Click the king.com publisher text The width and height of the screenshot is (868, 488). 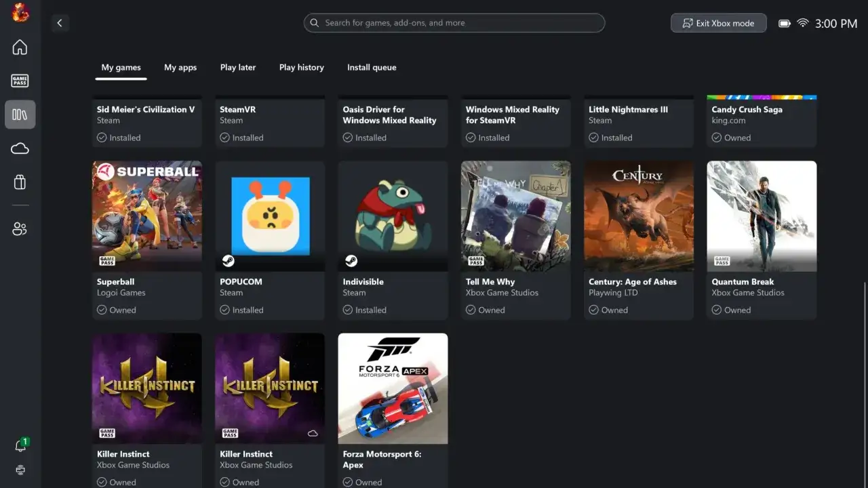(x=728, y=121)
